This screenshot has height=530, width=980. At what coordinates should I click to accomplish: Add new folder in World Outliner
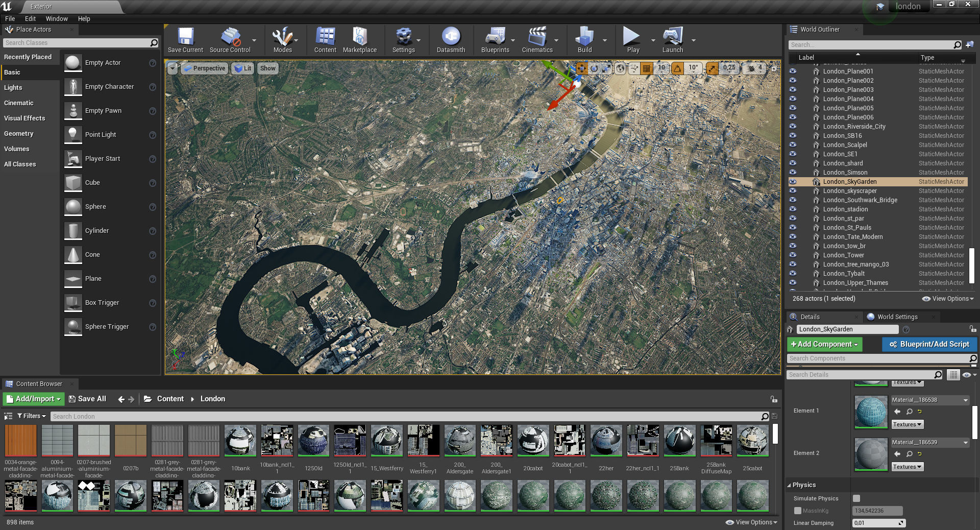click(969, 44)
